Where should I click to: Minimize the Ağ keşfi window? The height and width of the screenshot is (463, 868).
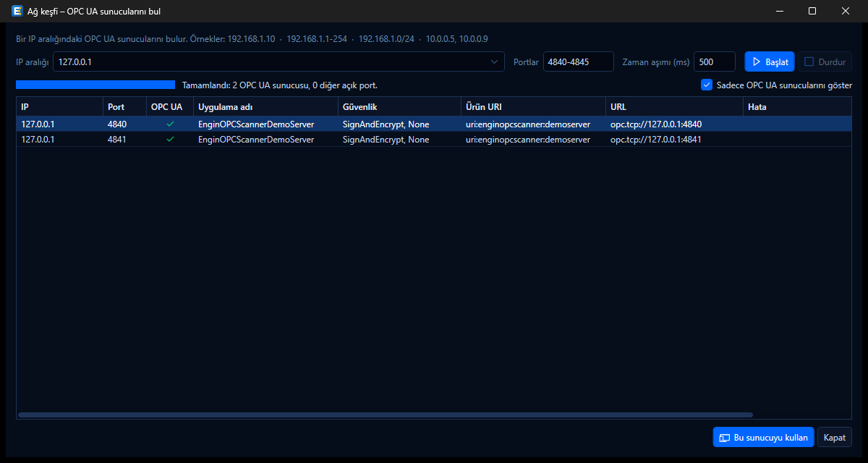[780, 11]
